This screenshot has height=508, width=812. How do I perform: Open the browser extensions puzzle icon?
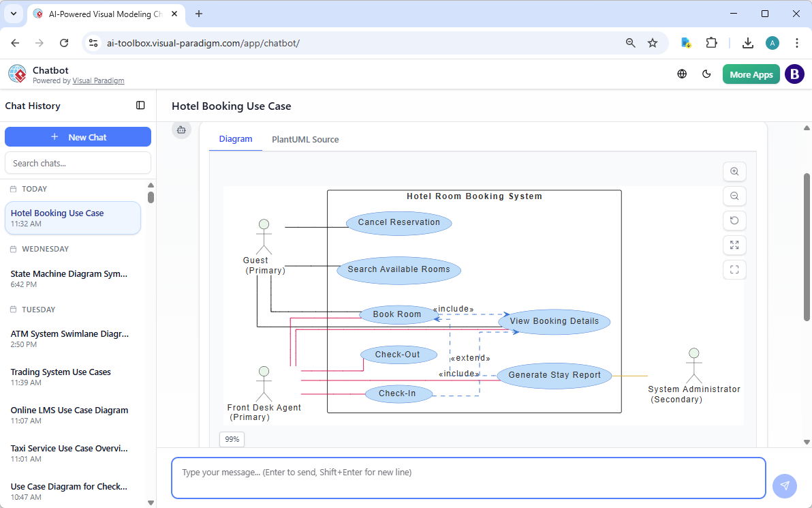(711, 42)
